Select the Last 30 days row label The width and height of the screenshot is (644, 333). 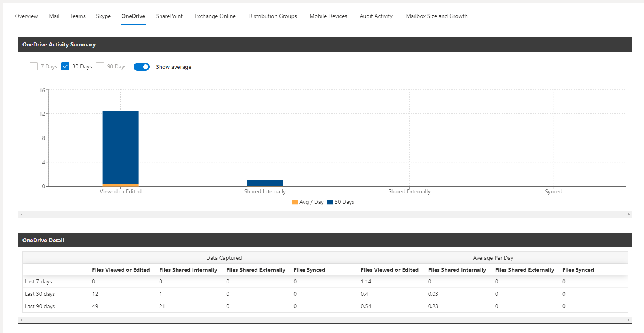tap(40, 294)
